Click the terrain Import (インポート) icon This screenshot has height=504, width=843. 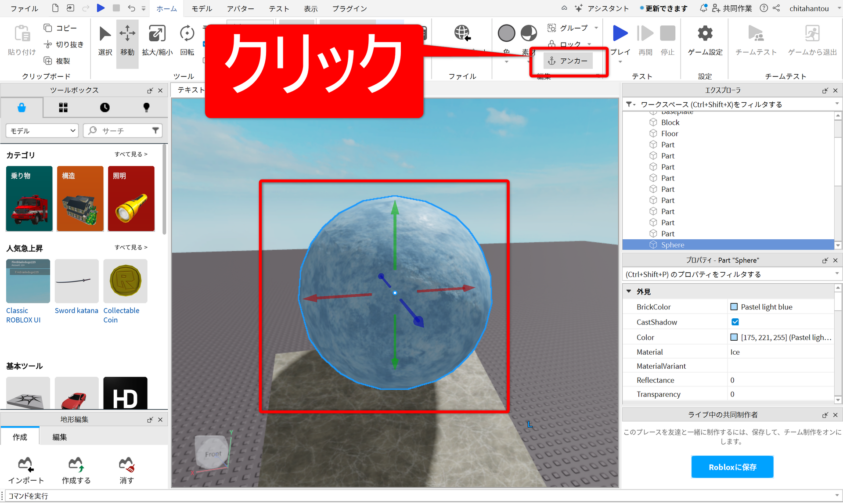pos(25,464)
